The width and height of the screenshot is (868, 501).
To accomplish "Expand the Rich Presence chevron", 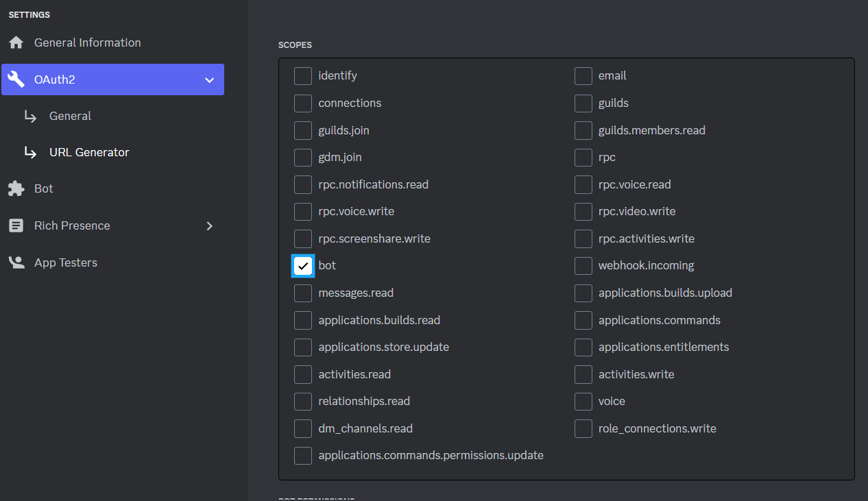I will click(x=210, y=225).
